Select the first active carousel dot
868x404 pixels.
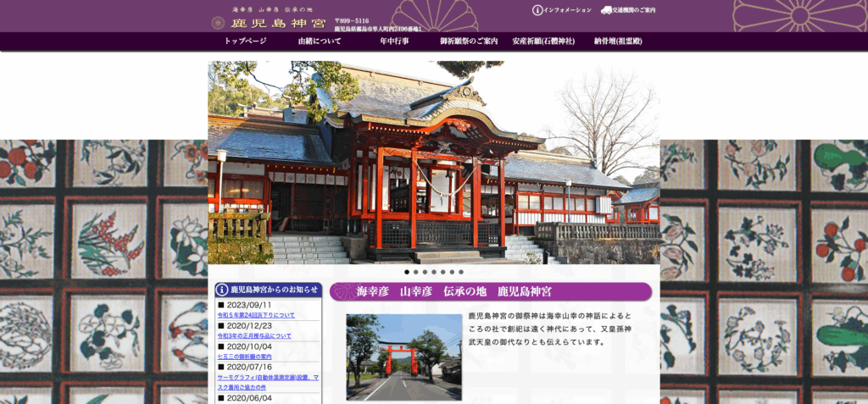pyautogui.click(x=407, y=272)
